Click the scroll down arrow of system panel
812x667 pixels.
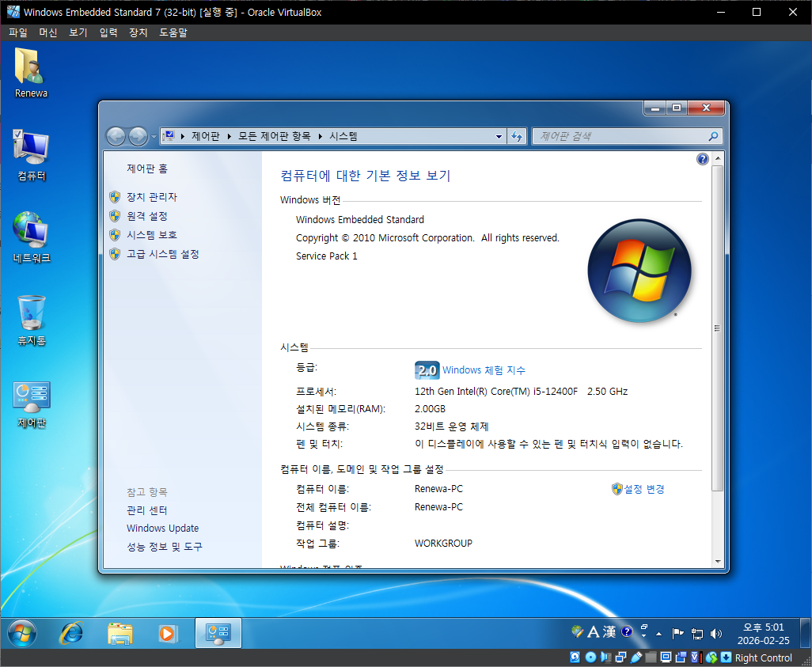pyautogui.click(x=718, y=561)
